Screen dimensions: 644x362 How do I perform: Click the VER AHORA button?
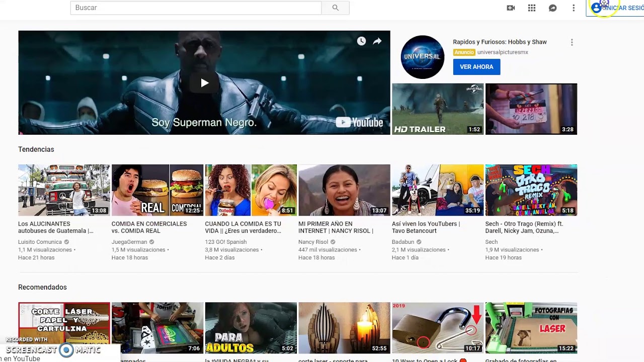pos(476,67)
